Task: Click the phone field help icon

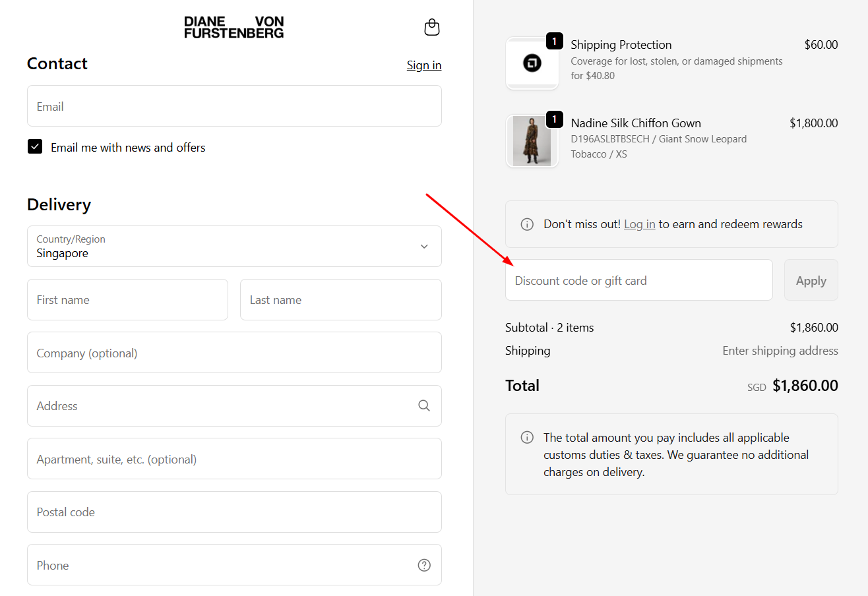Action: point(424,565)
